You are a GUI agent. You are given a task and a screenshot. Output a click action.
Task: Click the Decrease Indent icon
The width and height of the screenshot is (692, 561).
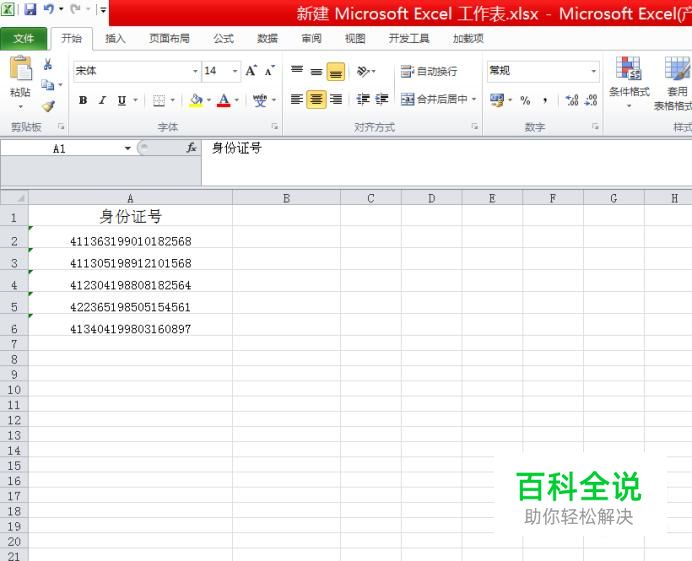tap(363, 99)
